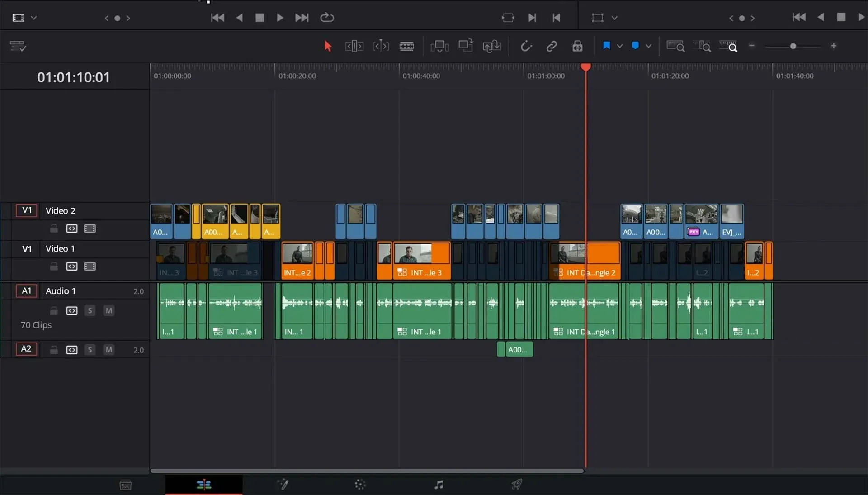868x495 pixels.
Task: Switch to the Color page tab
Action: click(360, 485)
